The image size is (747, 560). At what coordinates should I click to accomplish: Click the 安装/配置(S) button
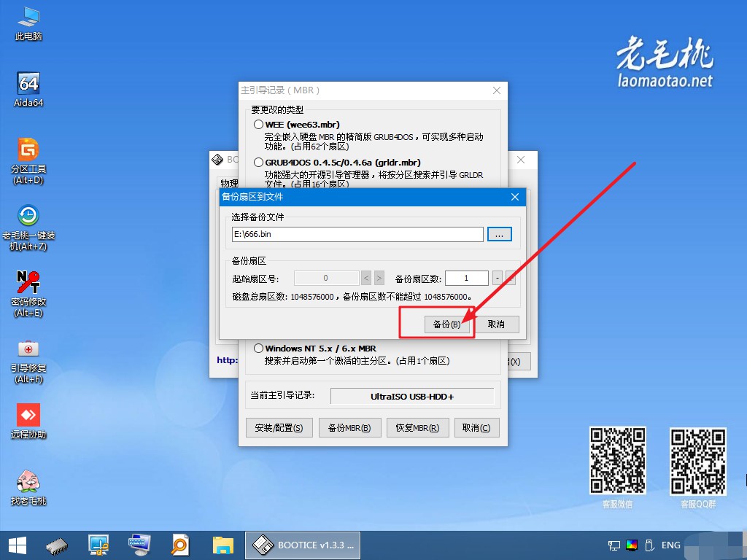pos(279,427)
